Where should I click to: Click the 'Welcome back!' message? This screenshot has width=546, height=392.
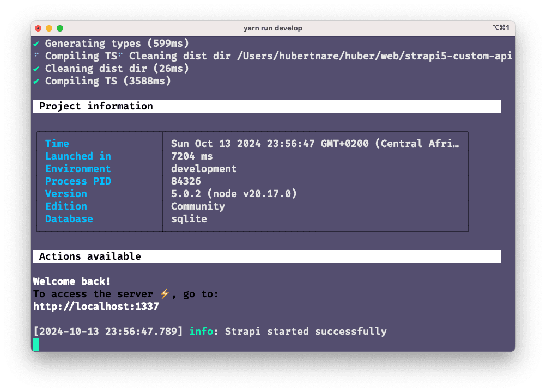[72, 281]
